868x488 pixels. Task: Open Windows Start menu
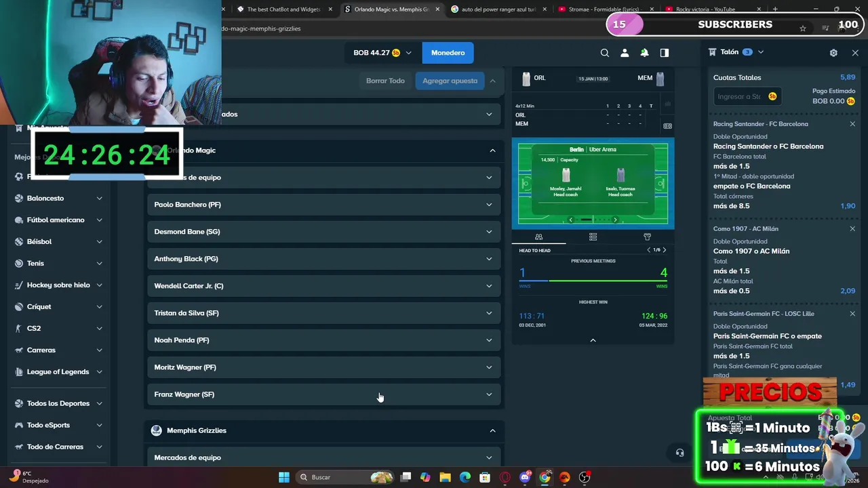point(284,477)
